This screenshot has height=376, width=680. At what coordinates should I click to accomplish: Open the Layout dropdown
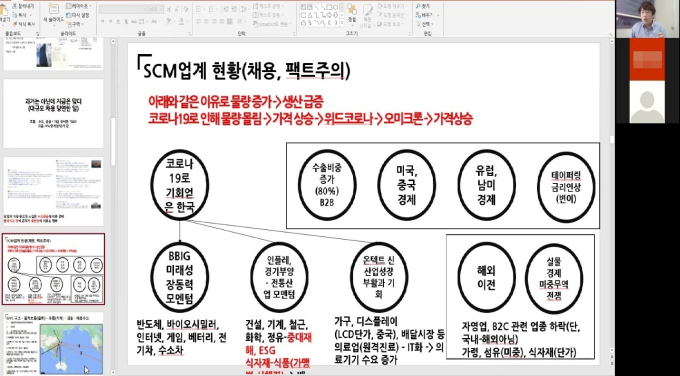(77, 7)
